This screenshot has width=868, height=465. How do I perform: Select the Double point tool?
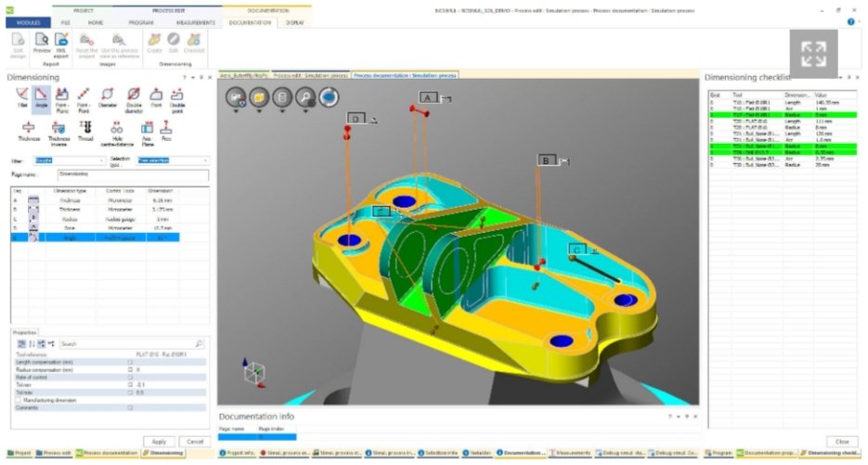(x=177, y=99)
